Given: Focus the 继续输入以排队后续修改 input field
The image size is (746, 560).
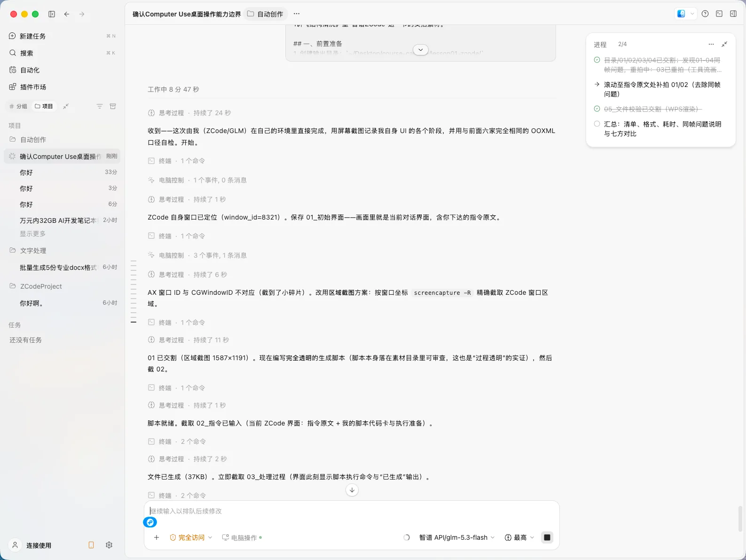Looking at the screenshot, I should pos(352,511).
